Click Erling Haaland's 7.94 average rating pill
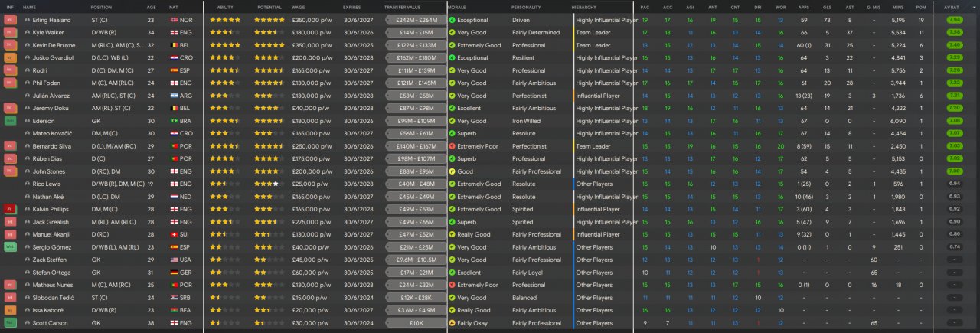Image resolution: width=980 pixels, height=333 pixels. (954, 20)
